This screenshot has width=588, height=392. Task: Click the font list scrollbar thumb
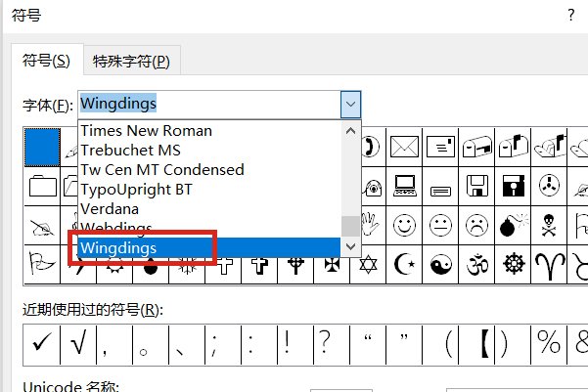pyautogui.click(x=350, y=226)
